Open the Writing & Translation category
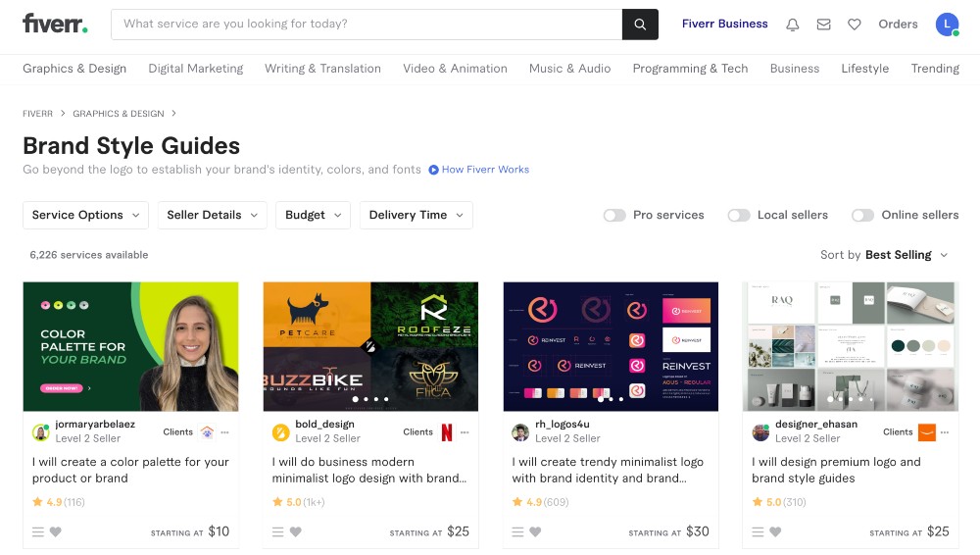The image size is (980, 555). click(322, 69)
